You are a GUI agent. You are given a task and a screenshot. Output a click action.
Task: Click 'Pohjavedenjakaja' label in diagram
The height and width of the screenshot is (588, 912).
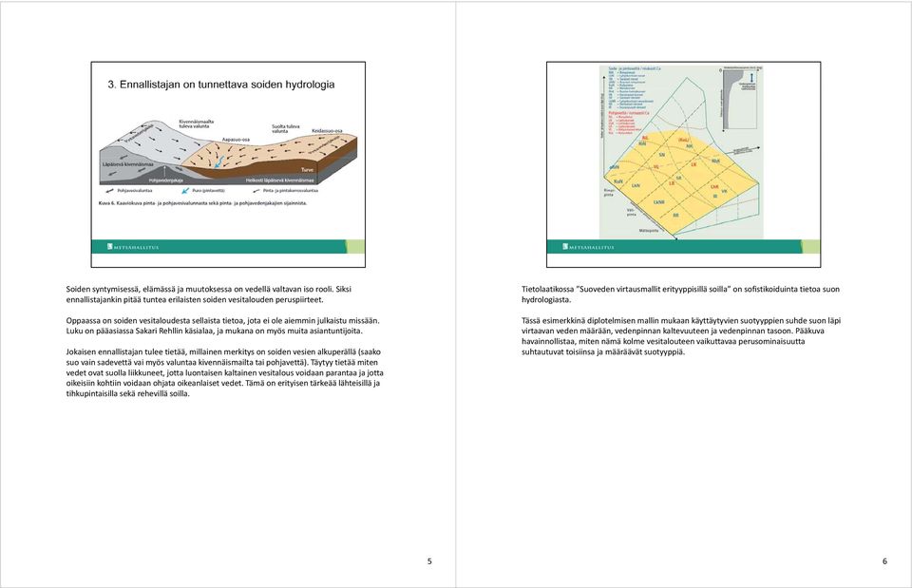[165, 180]
